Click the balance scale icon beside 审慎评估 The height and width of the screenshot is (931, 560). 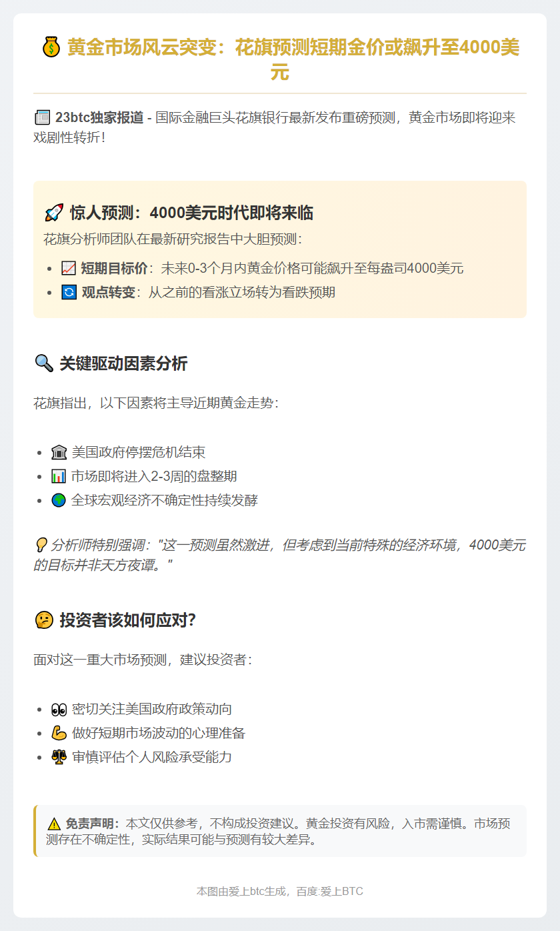[x=59, y=757]
